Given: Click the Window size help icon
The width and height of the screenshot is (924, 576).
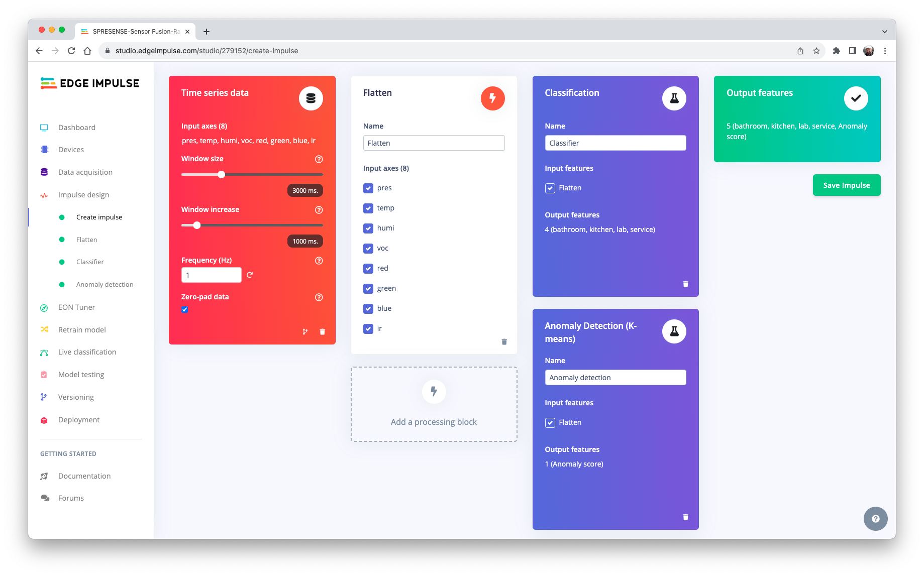Looking at the screenshot, I should point(319,159).
